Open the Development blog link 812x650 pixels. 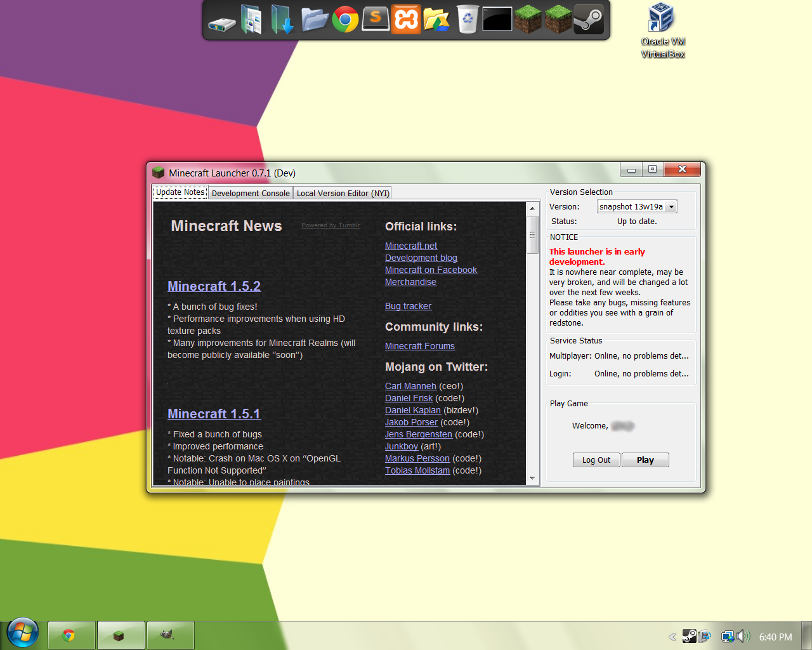coord(421,258)
